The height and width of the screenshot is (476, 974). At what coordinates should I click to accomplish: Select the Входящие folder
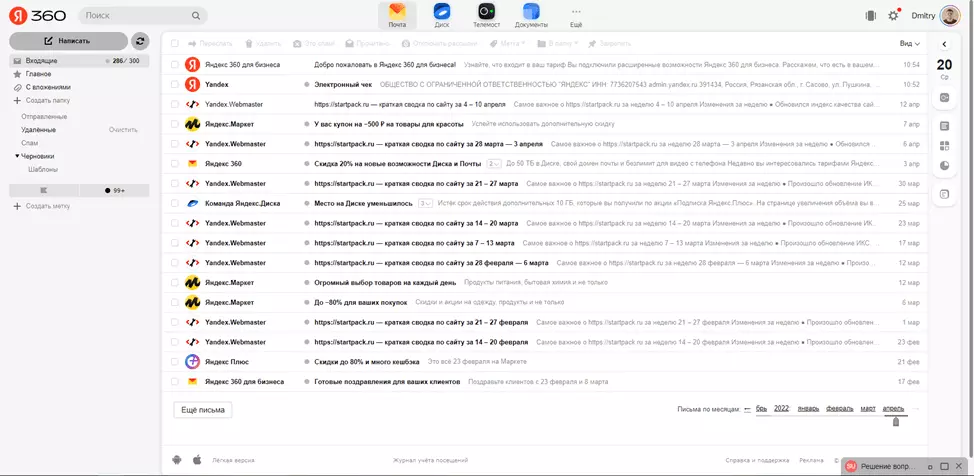(x=79, y=61)
